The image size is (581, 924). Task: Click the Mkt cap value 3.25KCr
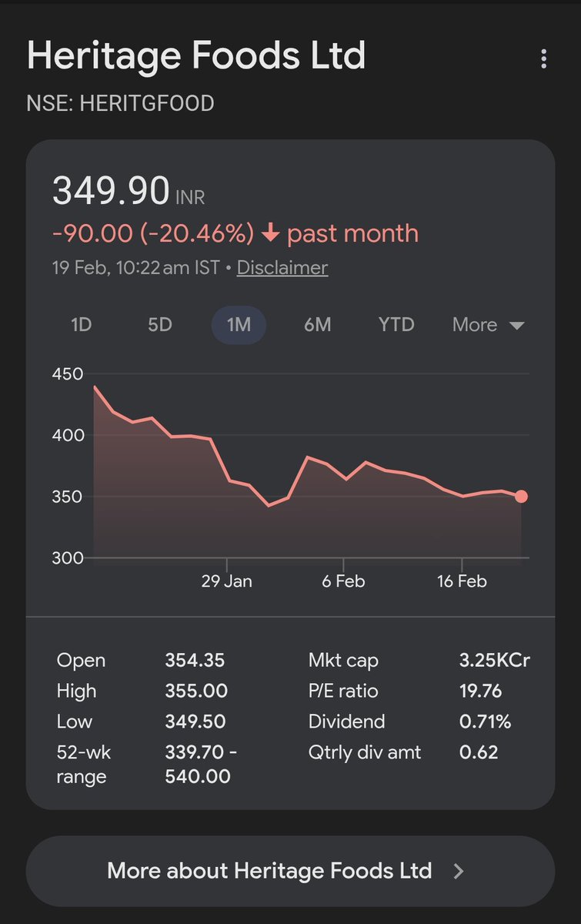click(x=495, y=661)
